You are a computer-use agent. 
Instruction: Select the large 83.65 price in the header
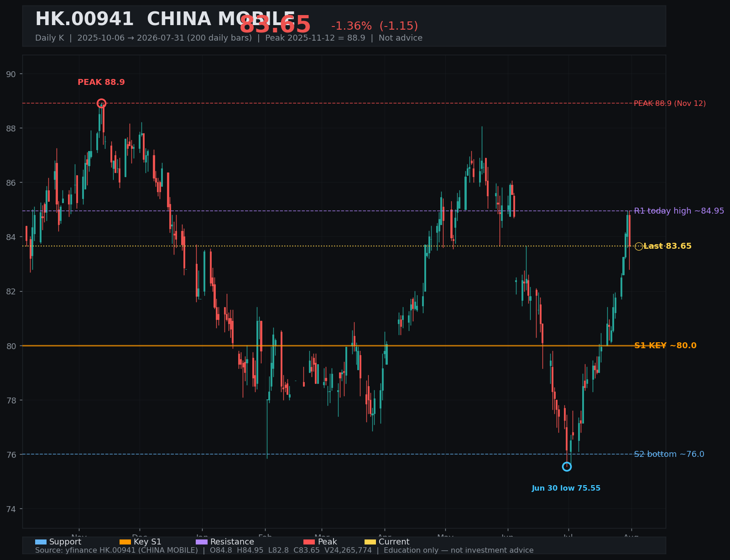pyautogui.click(x=275, y=25)
